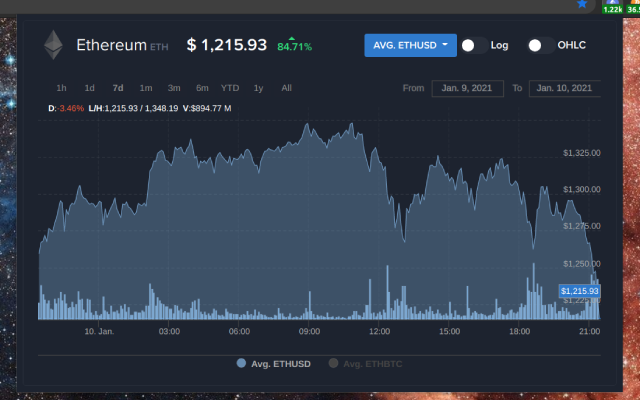The image size is (640, 400).
Task: Open the AVG. ETHUSD dropdown
Action: (x=410, y=45)
